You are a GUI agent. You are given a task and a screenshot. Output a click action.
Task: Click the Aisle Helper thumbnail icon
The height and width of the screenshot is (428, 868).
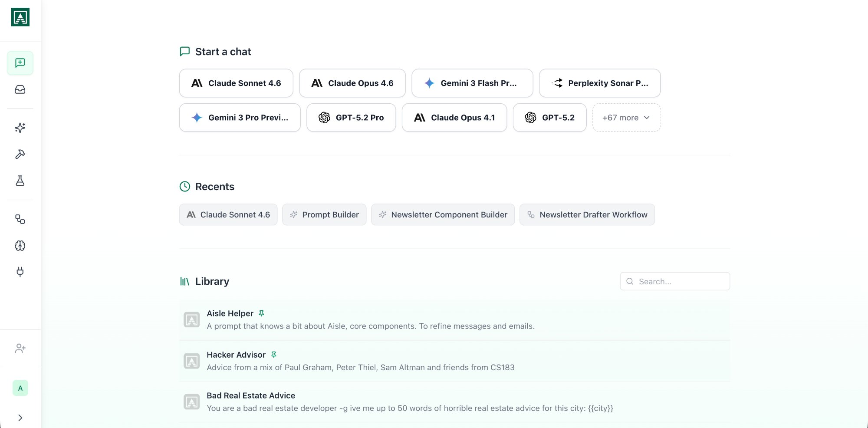coord(191,320)
